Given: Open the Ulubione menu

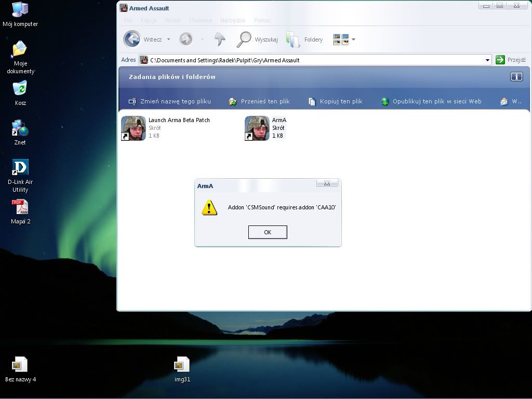Looking at the screenshot, I should 201,20.
